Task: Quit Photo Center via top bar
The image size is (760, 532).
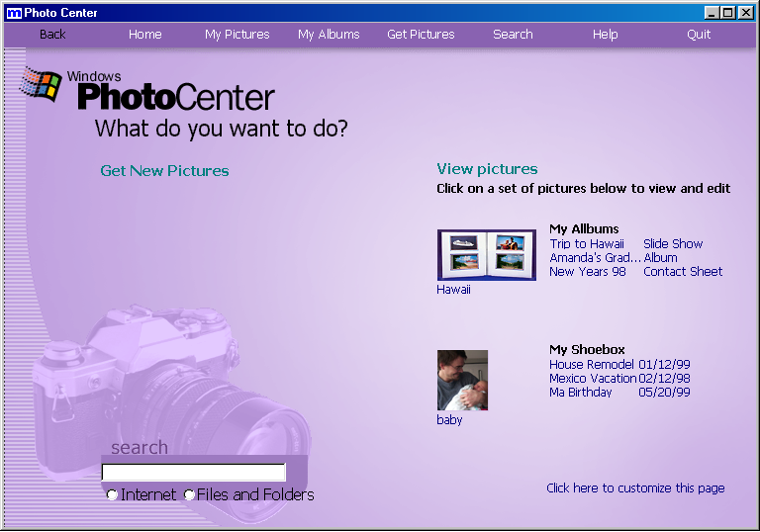Action: pos(699,35)
